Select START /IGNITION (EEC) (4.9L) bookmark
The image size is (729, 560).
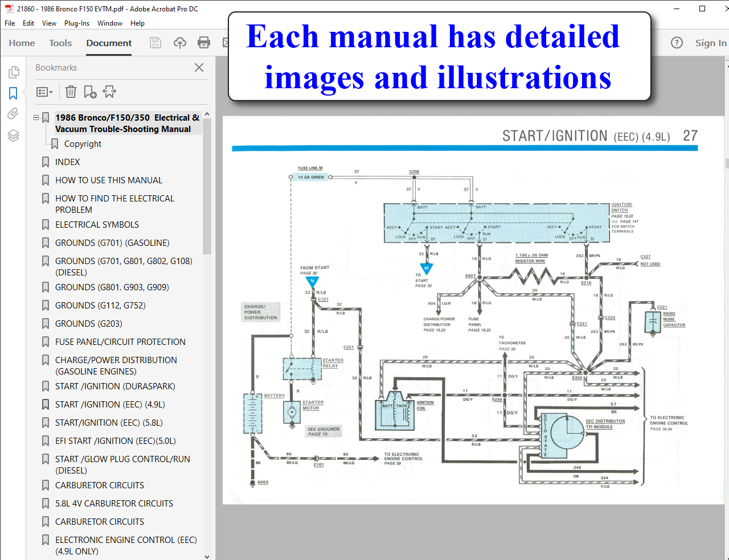coord(110,405)
